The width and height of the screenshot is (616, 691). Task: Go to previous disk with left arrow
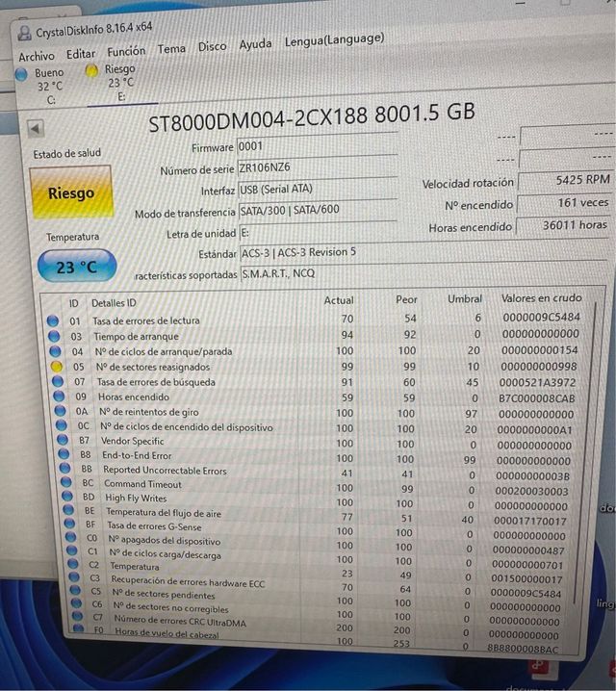coord(36,129)
